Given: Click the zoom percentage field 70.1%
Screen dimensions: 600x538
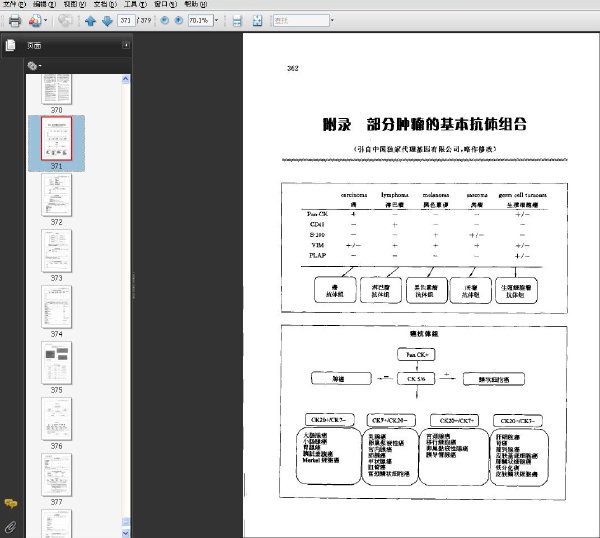Looking at the screenshot, I should (x=200, y=20).
